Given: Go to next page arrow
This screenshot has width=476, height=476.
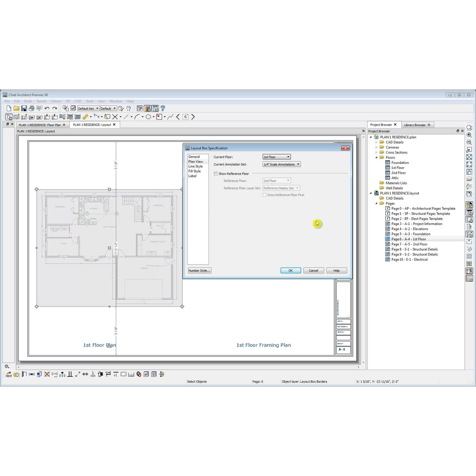Looking at the screenshot, I should [x=193, y=117].
